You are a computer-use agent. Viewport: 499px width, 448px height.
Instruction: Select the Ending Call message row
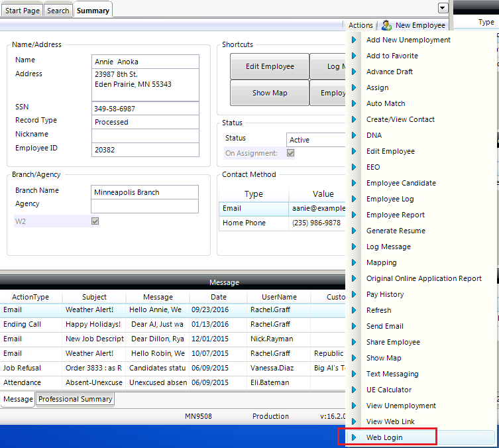[x=172, y=324]
